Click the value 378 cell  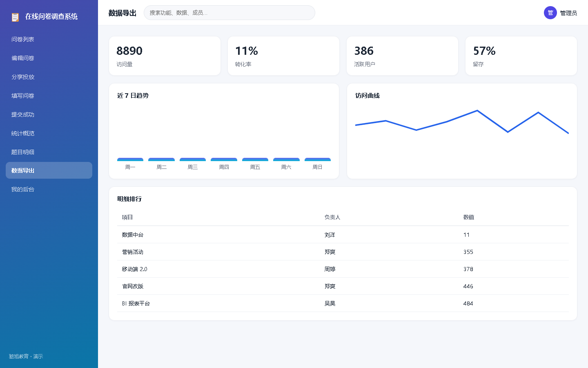click(468, 269)
